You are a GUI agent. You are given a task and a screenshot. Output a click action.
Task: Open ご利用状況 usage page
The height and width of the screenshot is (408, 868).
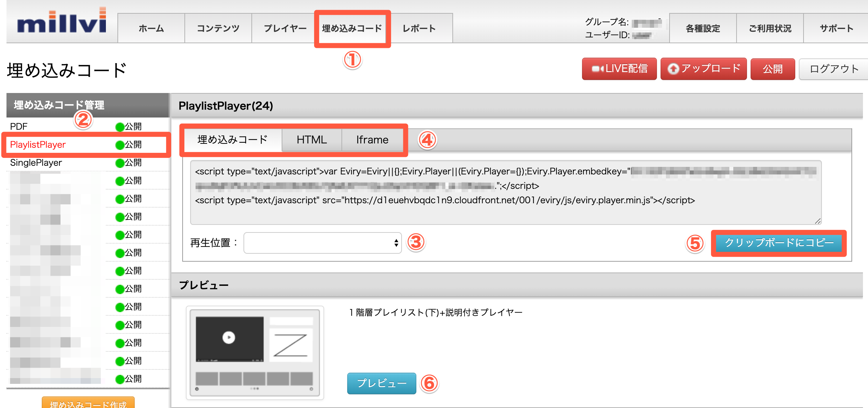coord(770,28)
